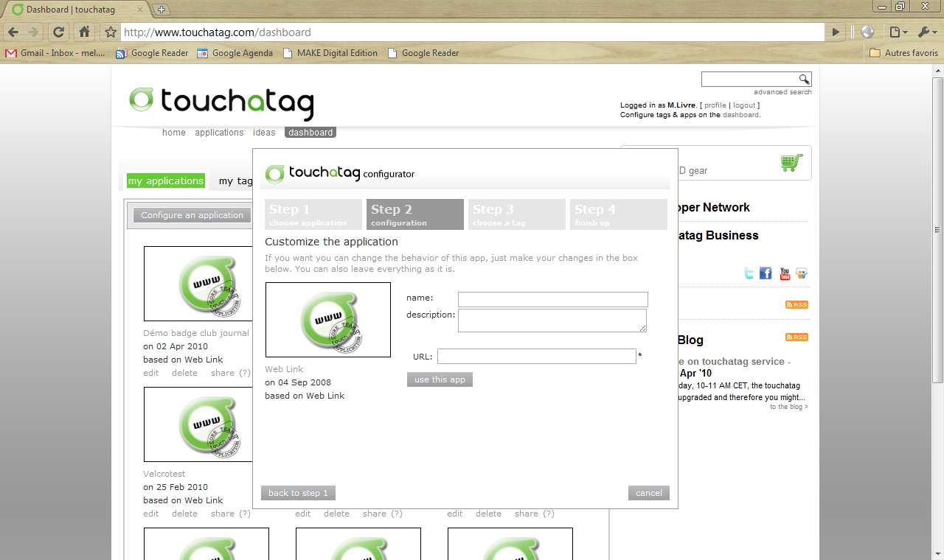Click into the description text area
944x560 pixels.
click(x=552, y=321)
